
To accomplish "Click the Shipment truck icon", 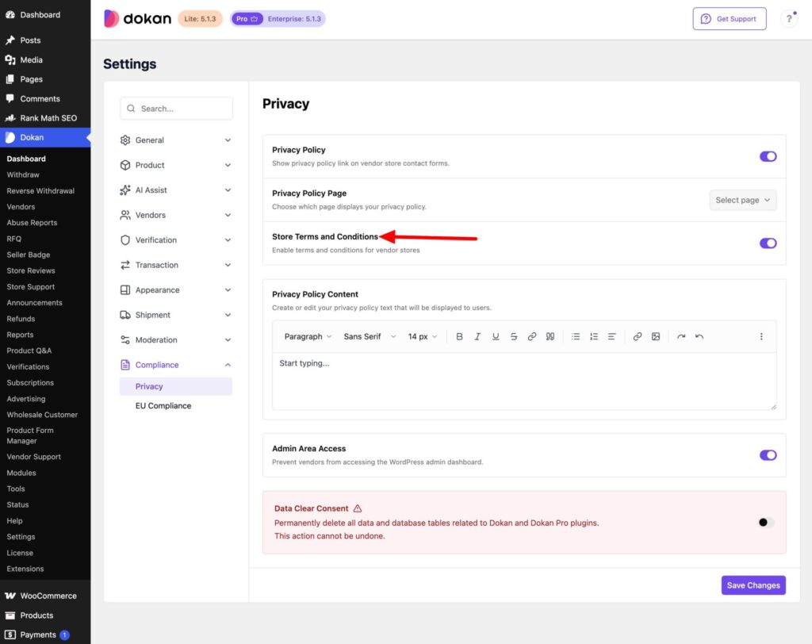I will click(124, 315).
